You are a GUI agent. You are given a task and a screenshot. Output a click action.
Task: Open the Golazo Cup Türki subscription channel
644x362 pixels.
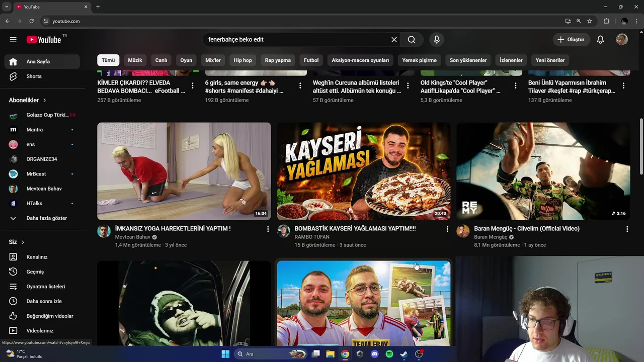(x=42, y=115)
